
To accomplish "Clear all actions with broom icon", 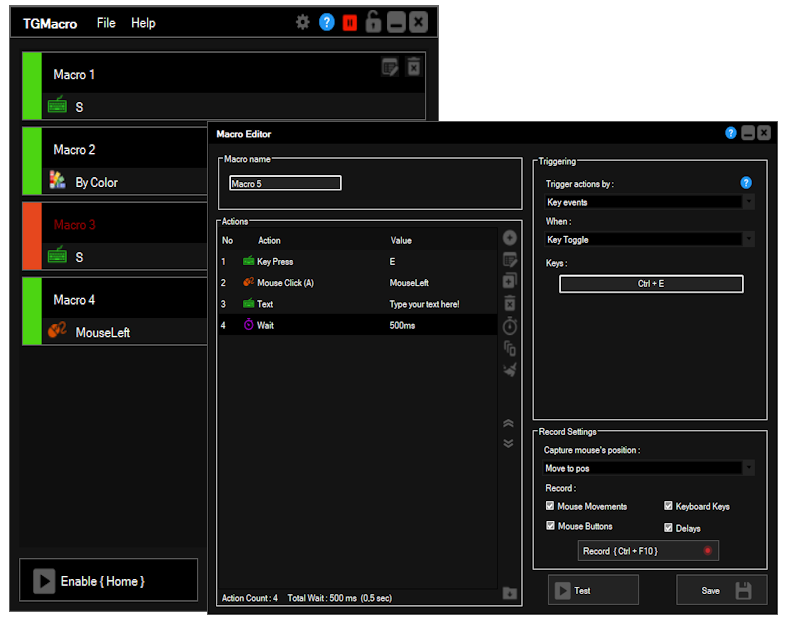I will click(510, 370).
